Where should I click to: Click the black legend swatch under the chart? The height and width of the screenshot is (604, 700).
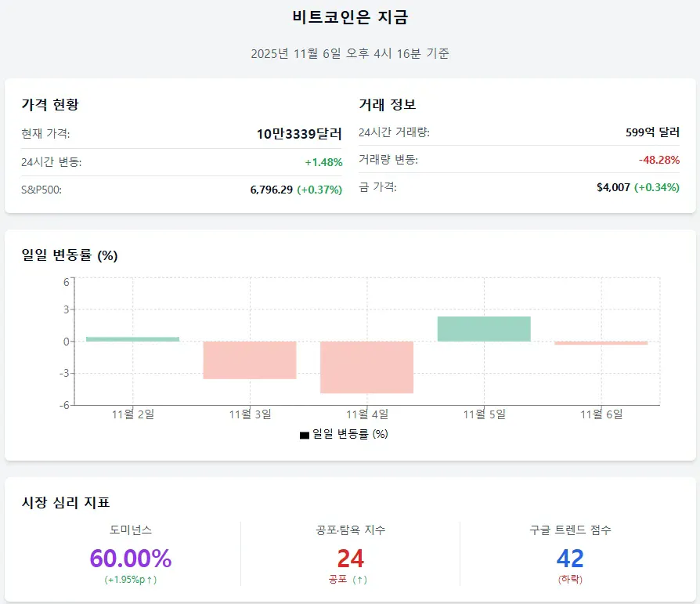tap(305, 435)
